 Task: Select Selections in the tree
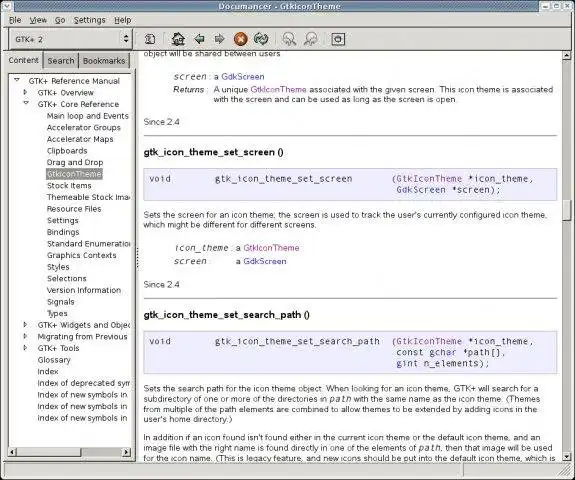66,279
